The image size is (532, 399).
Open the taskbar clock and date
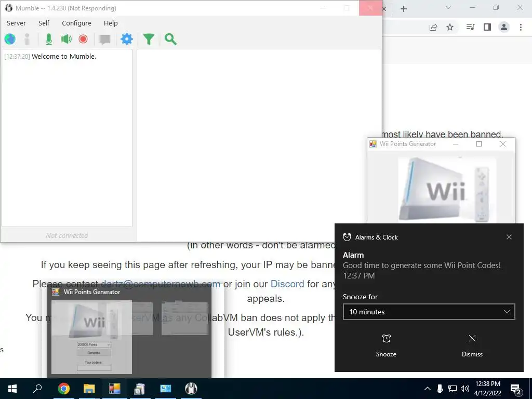click(487, 389)
